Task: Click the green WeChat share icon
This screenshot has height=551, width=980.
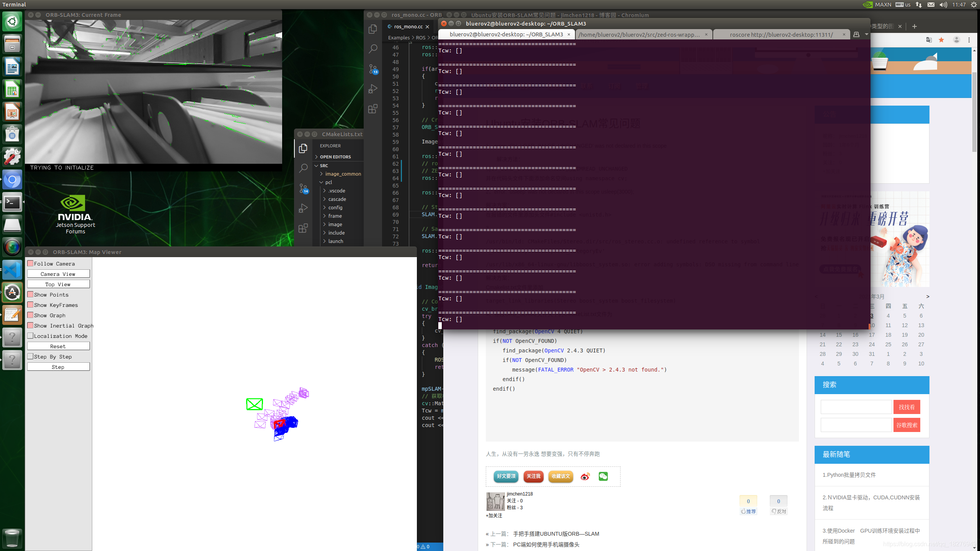Action: coord(603,476)
